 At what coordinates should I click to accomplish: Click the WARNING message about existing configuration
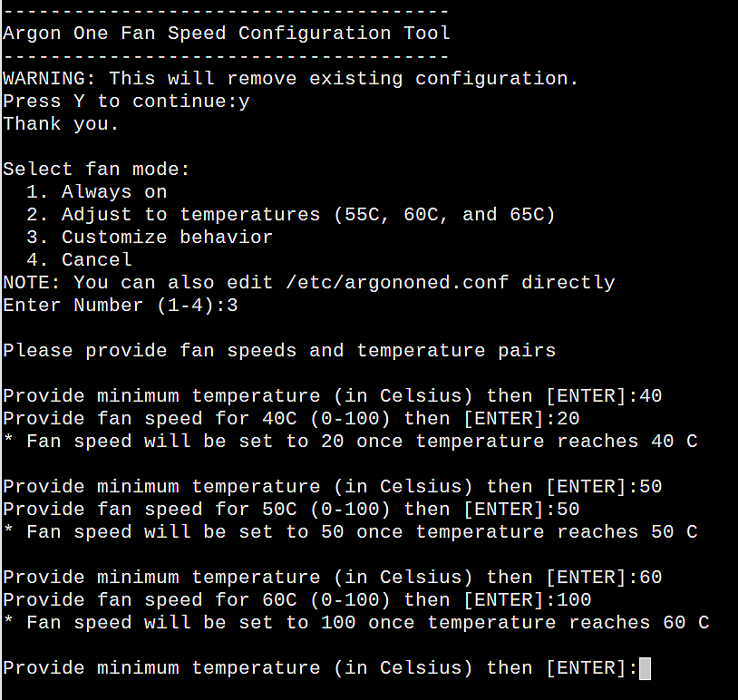click(x=291, y=79)
